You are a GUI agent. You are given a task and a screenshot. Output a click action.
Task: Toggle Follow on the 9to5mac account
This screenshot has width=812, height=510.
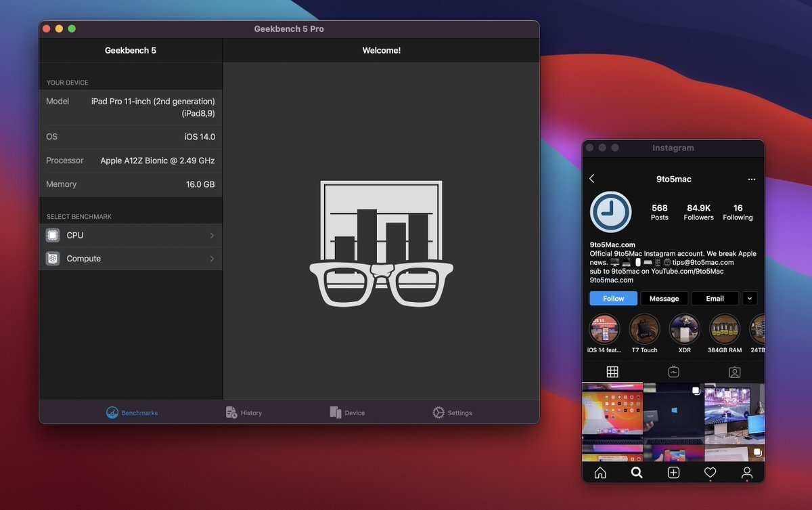613,298
